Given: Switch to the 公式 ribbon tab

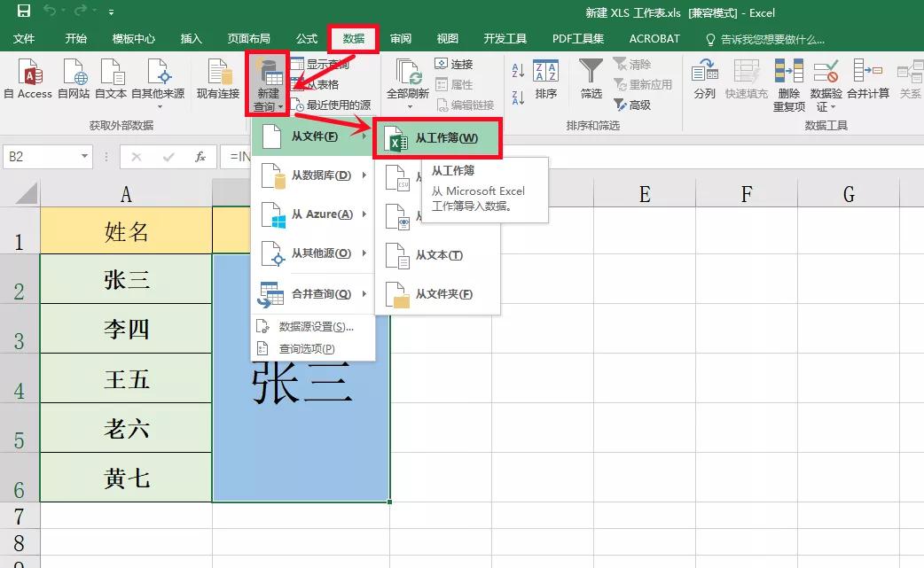Looking at the screenshot, I should [x=307, y=39].
